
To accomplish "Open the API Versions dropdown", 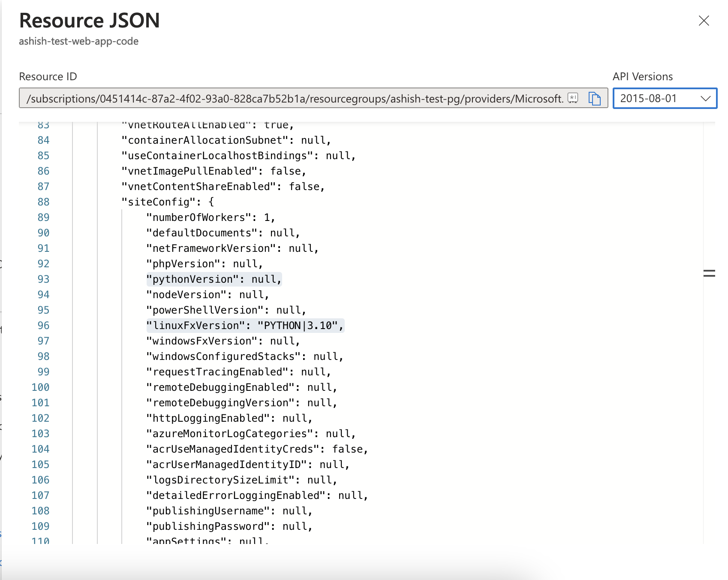I will (665, 98).
